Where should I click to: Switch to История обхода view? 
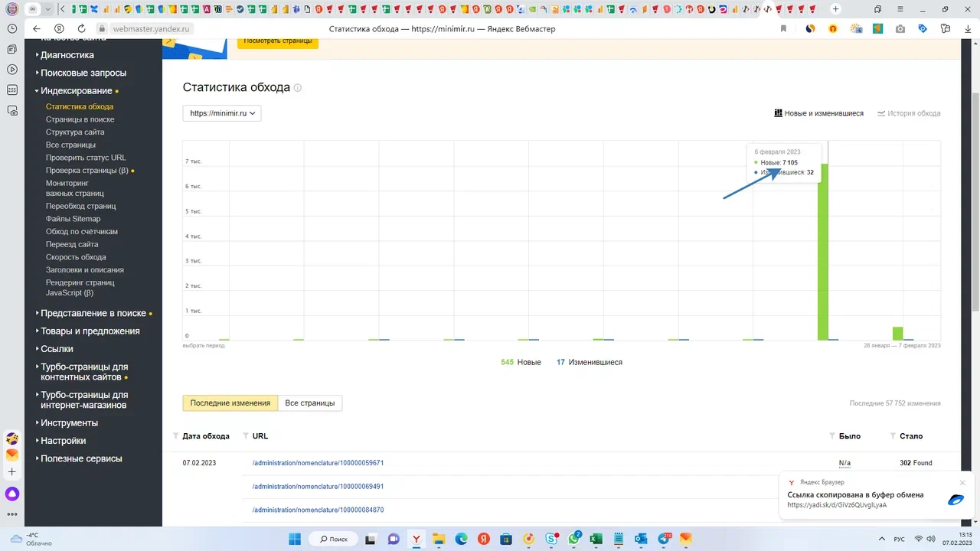(909, 113)
